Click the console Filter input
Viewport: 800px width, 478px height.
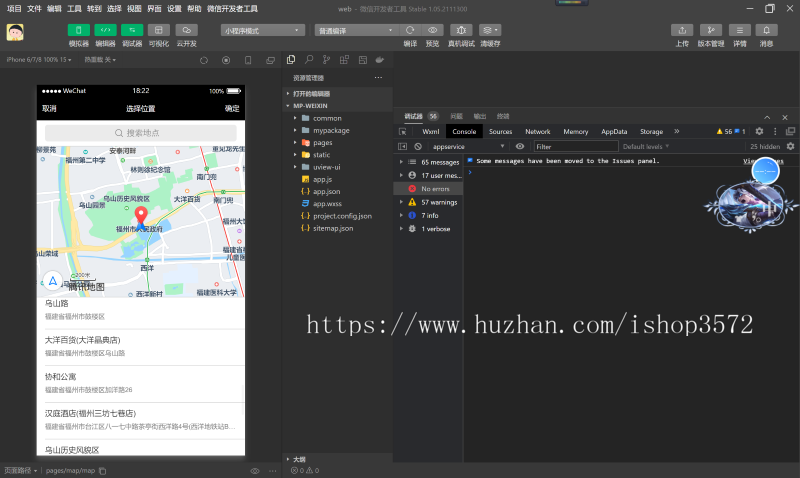[x=576, y=146]
